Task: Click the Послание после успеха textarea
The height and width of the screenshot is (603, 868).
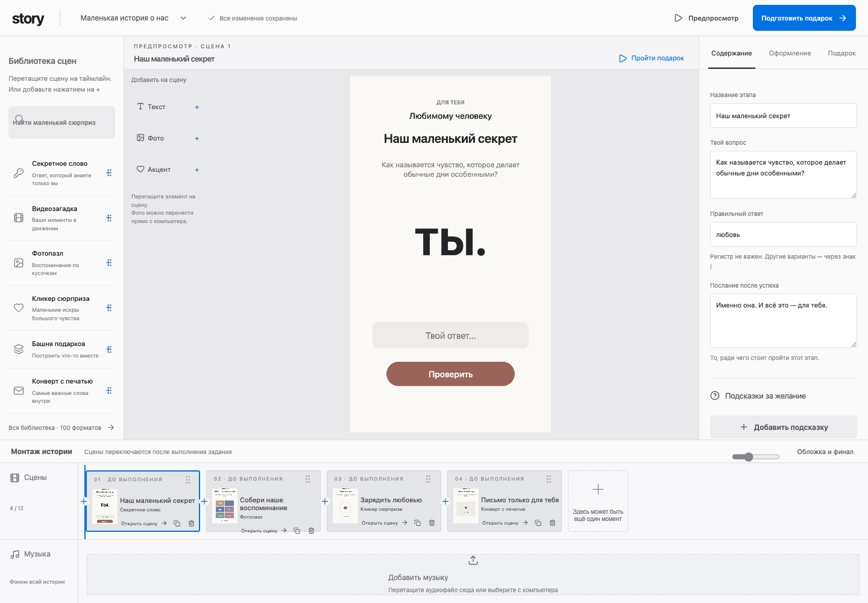Action: coord(783,321)
